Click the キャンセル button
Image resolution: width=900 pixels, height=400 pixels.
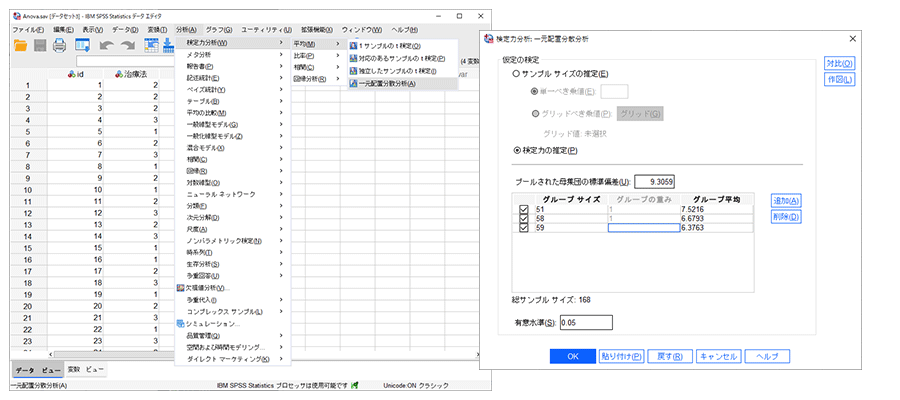pyautogui.click(x=720, y=356)
